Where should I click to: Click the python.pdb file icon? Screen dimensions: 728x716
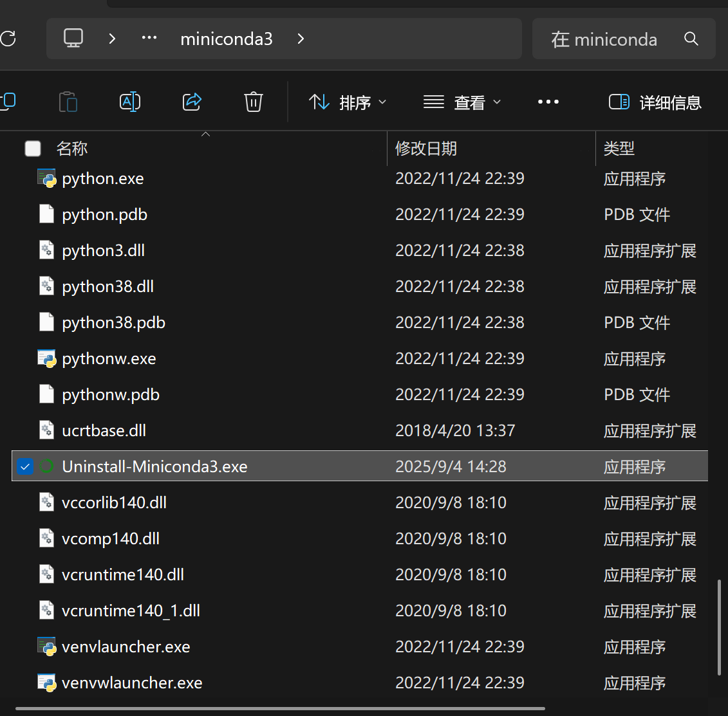47,214
